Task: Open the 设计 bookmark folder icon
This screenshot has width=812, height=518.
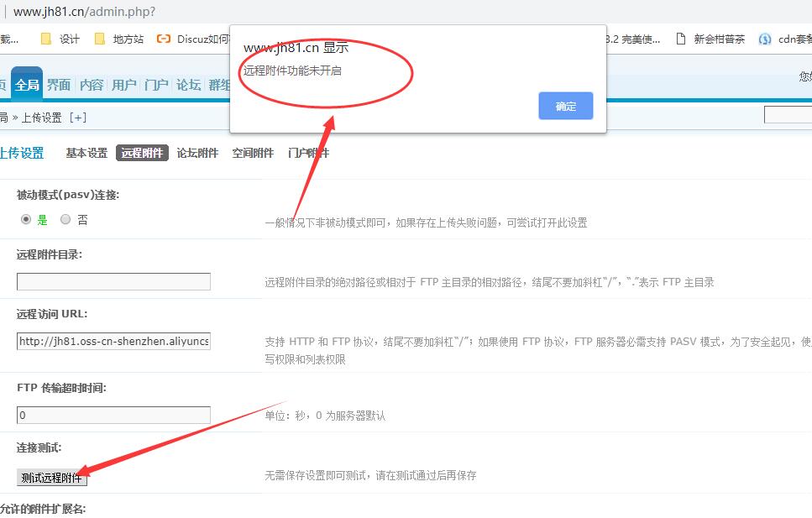Action: click(46, 39)
